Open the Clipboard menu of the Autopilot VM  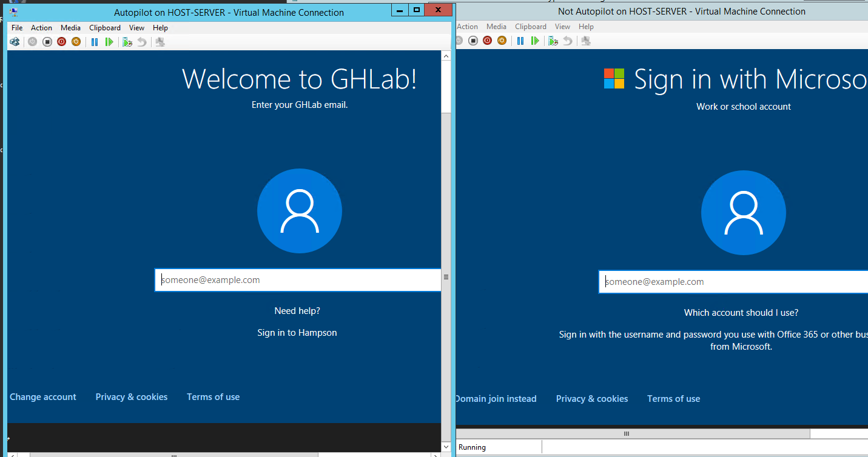[104, 27]
